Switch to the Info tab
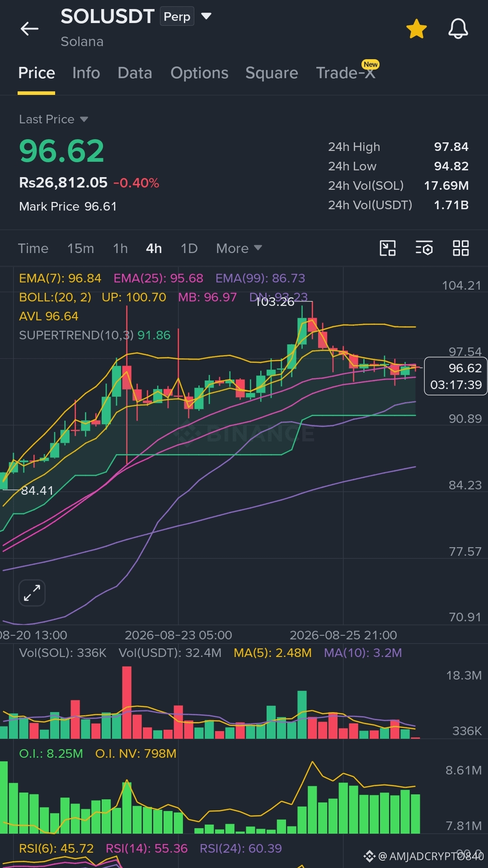 pyautogui.click(x=86, y=73)
